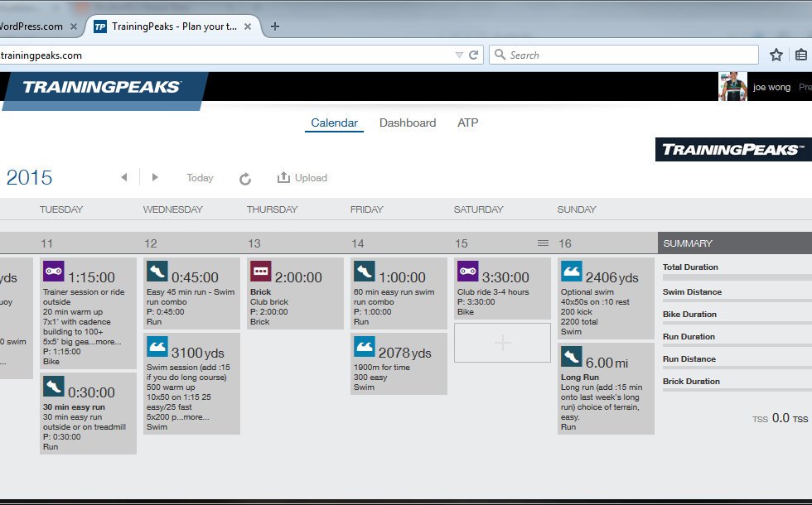
Task: Open the ATP tab
Action: 467,123
